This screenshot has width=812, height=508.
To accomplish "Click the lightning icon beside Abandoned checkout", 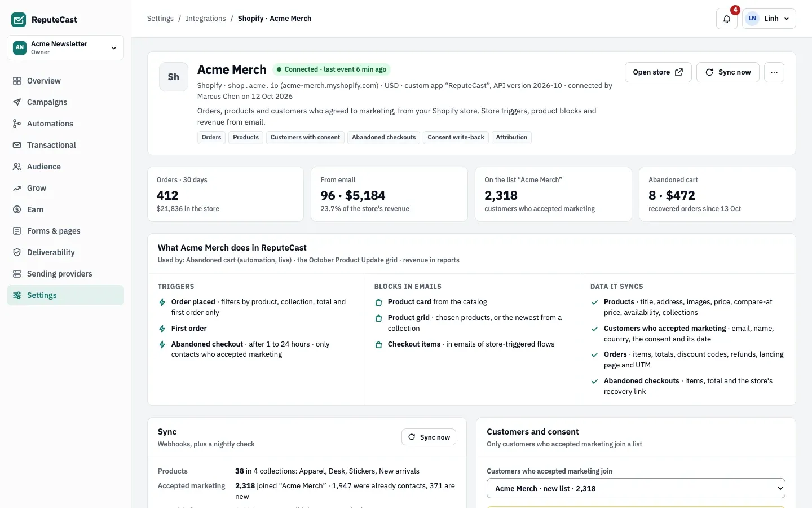I will point(162,344).
